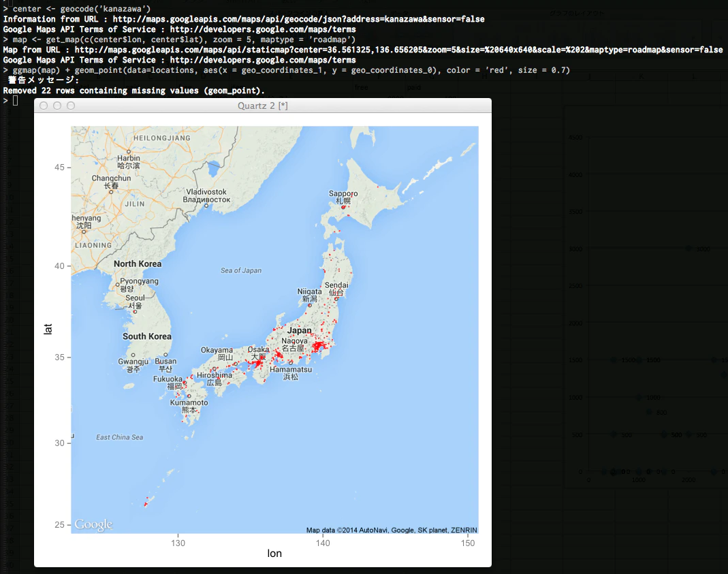Select the Quartz 2 [*] title bar
The width and height of the screenshot is (728, 574).
263,106
